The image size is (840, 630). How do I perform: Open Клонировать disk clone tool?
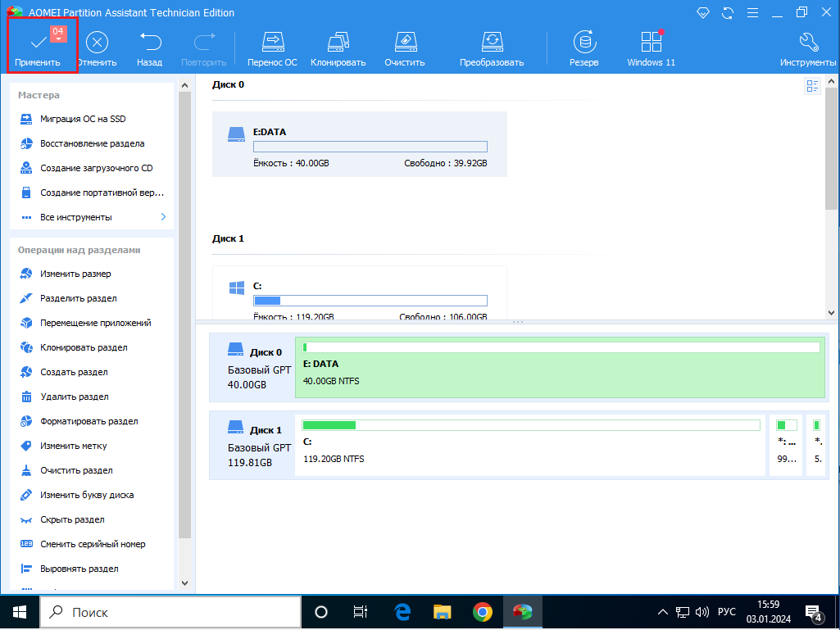point(338,49)
